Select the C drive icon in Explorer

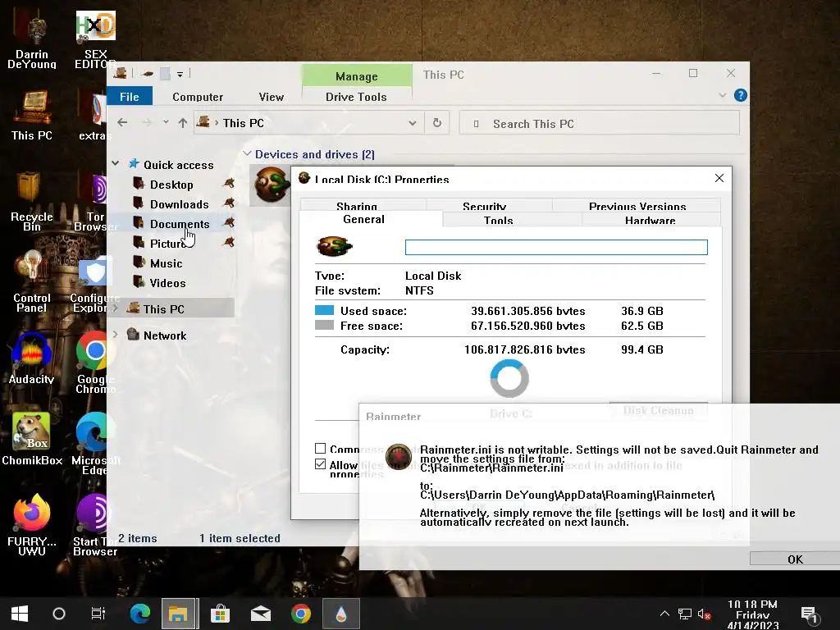271,185
